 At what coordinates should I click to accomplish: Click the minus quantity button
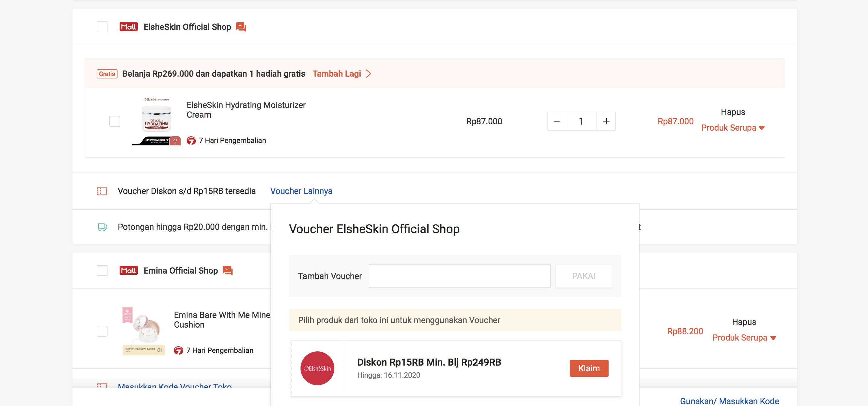(557, 121)
